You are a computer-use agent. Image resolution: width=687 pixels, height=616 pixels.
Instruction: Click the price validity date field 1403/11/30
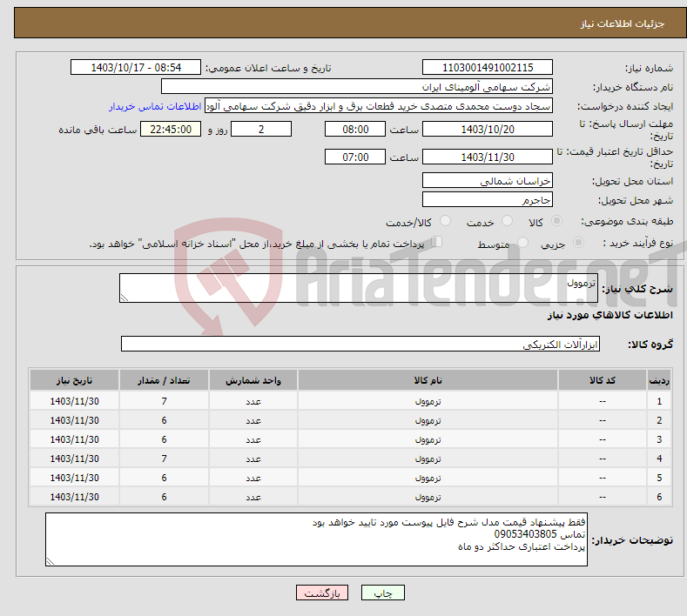point(488,157)
